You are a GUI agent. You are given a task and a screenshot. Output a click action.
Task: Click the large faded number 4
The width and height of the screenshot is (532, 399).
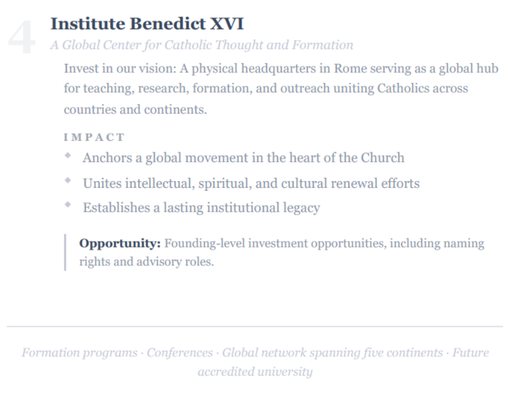[22, 39]
